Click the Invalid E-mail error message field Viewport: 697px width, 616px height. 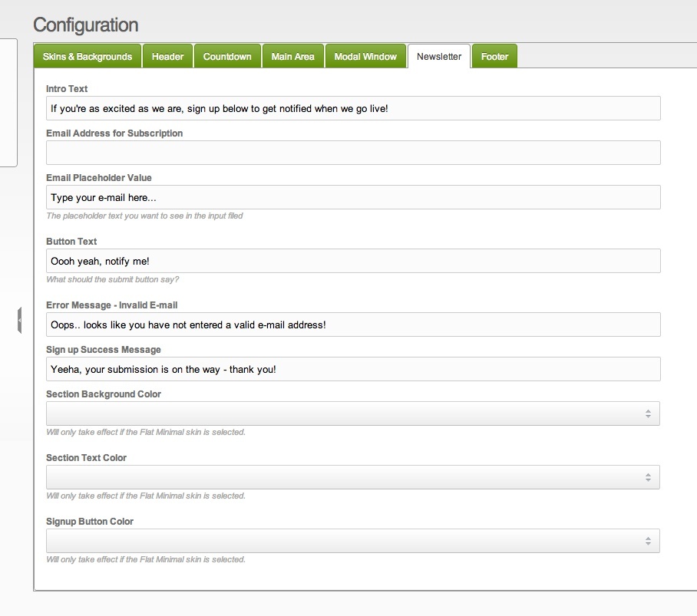[x=353, y=324]
